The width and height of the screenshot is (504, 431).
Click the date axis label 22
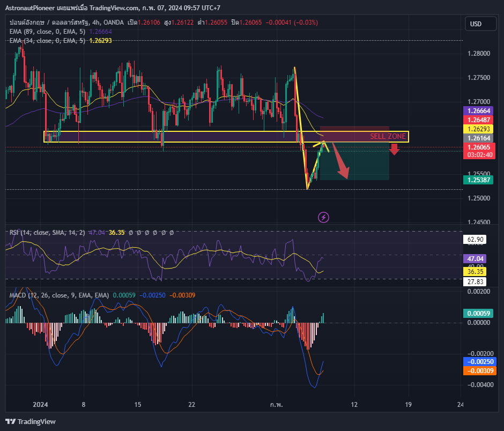pos(191,404)
